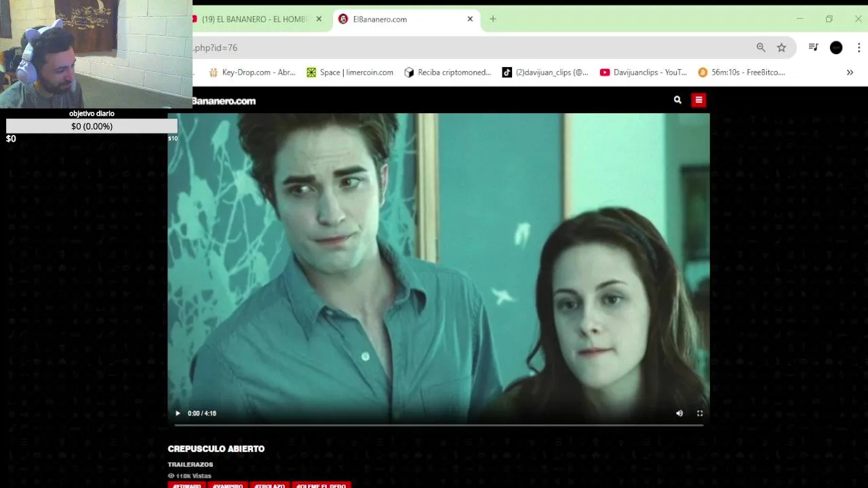This screenshot has height=488, width=868.
Task: Click the ElBananero.com tab favicon
Action: pyautogui.click(x=343, y=19)
